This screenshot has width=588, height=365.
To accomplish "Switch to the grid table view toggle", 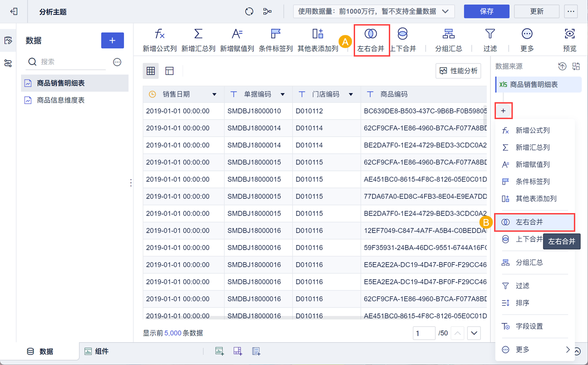I will click(x=151, y=71).
